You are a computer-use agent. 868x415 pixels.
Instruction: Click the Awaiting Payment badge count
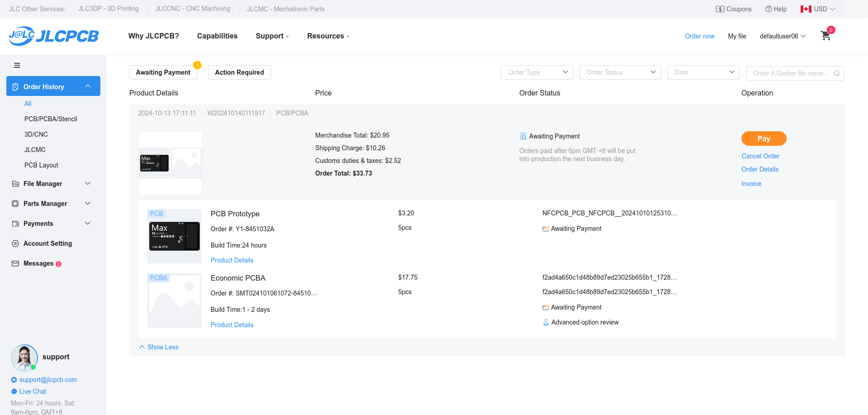tap(198, 65)
